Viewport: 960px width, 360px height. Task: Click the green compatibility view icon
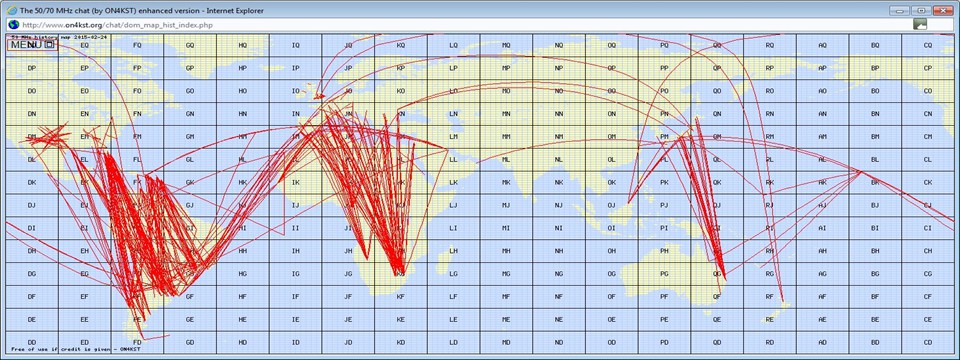[920, 24]
